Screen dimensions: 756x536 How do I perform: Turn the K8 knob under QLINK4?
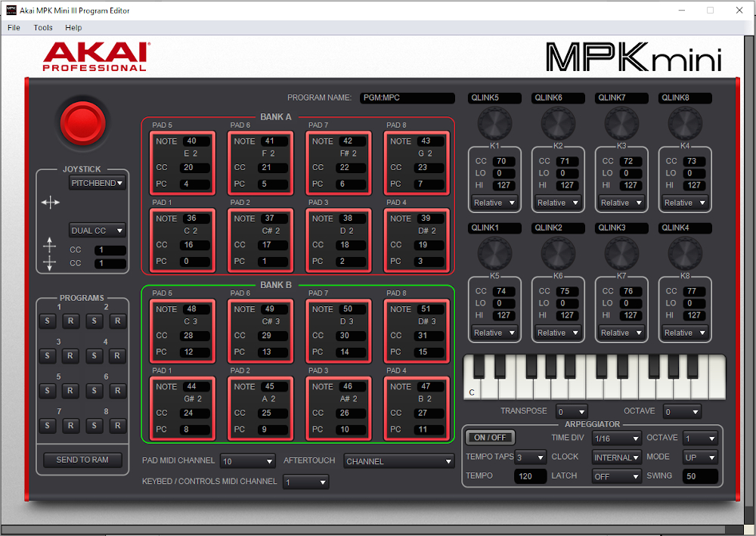pos(685,253)
